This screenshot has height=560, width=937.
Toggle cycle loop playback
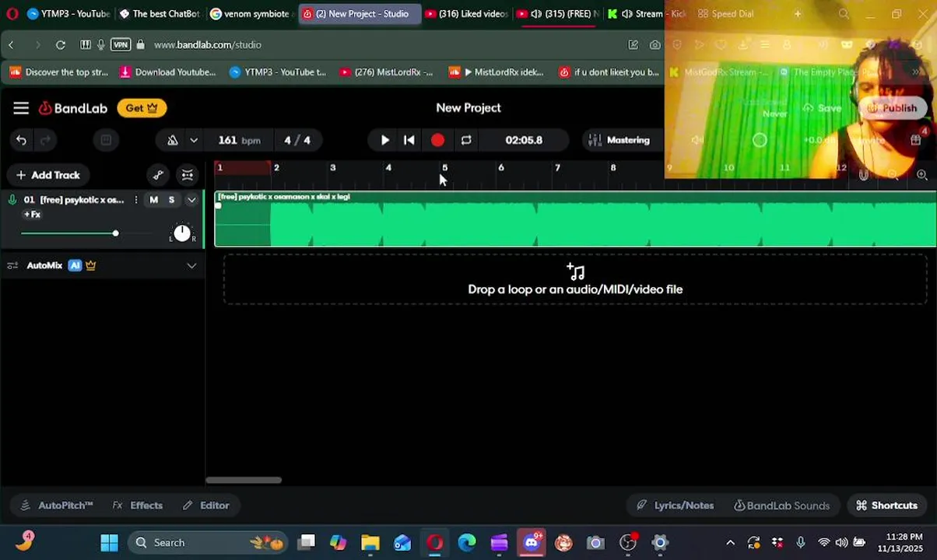(466, 140)
